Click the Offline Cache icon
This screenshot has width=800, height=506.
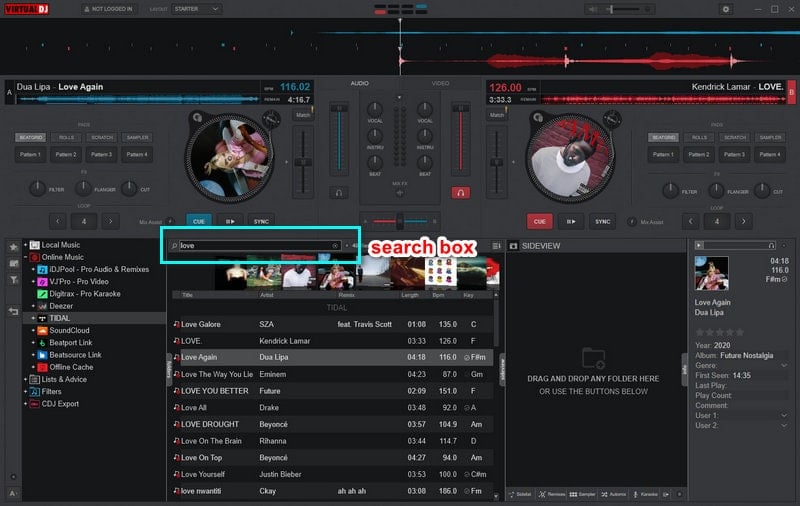42,367
